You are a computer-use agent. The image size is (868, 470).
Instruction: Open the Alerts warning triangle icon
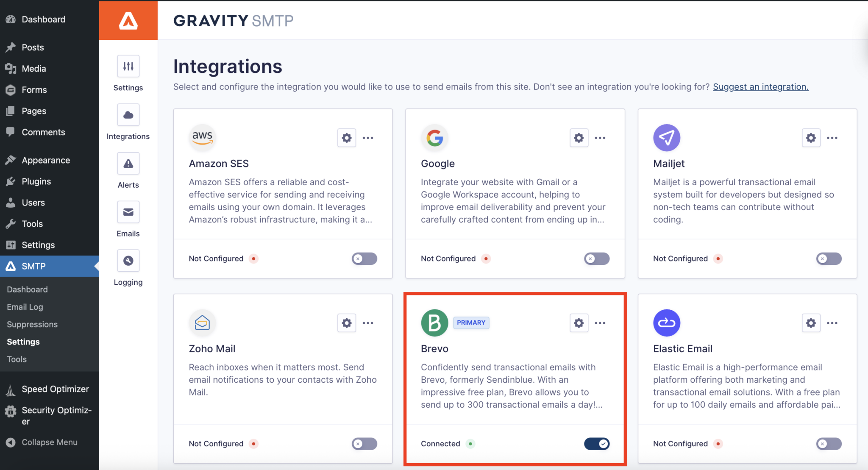(128, 164)
